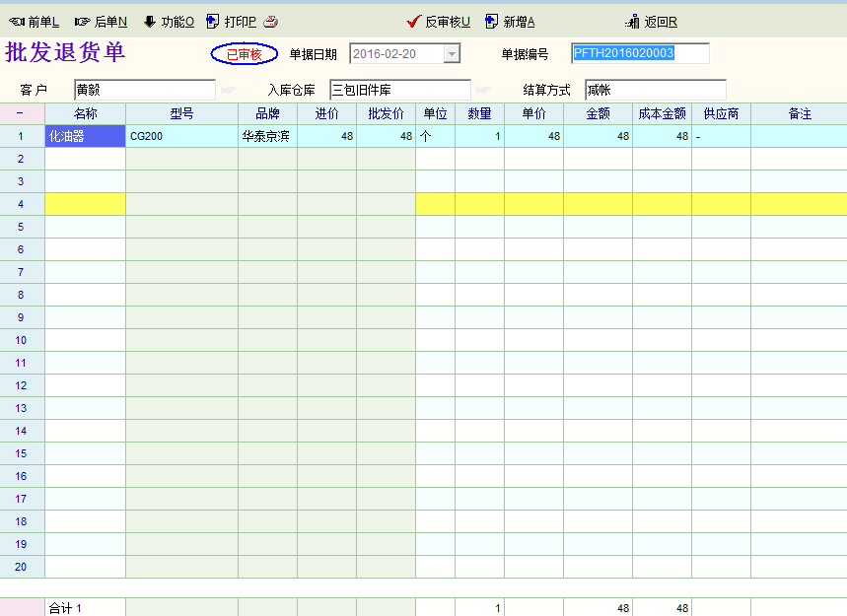
Task: Click the 结算方式 settlement method field
Action: (655, 90)
